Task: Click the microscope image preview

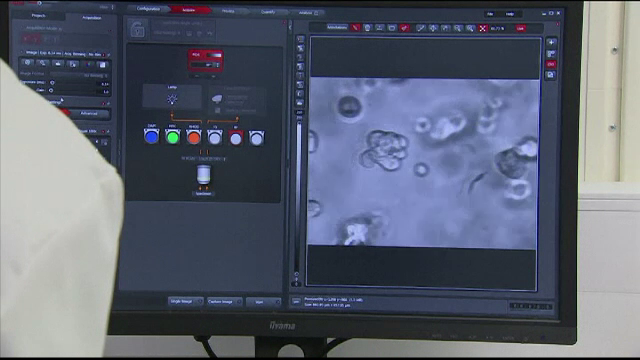Action: 422,163
